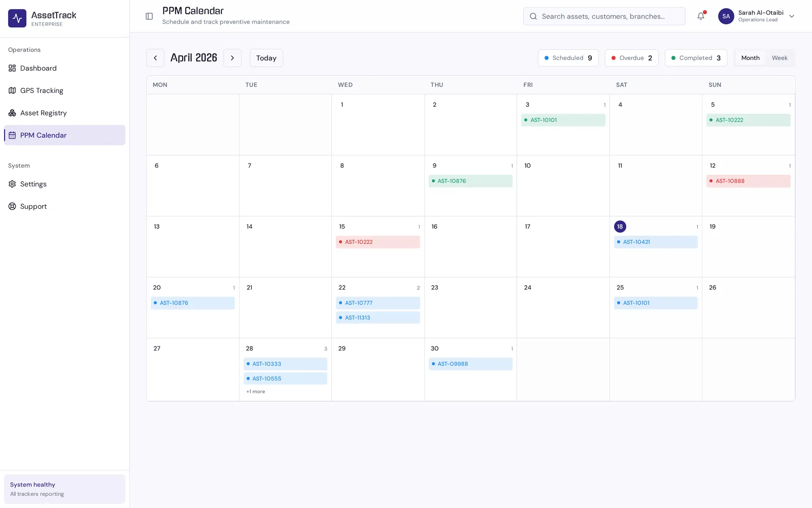Open AST-10777 scheduled event
The image size is (812, 508).
pyautogui.click(x=378, y=303)
